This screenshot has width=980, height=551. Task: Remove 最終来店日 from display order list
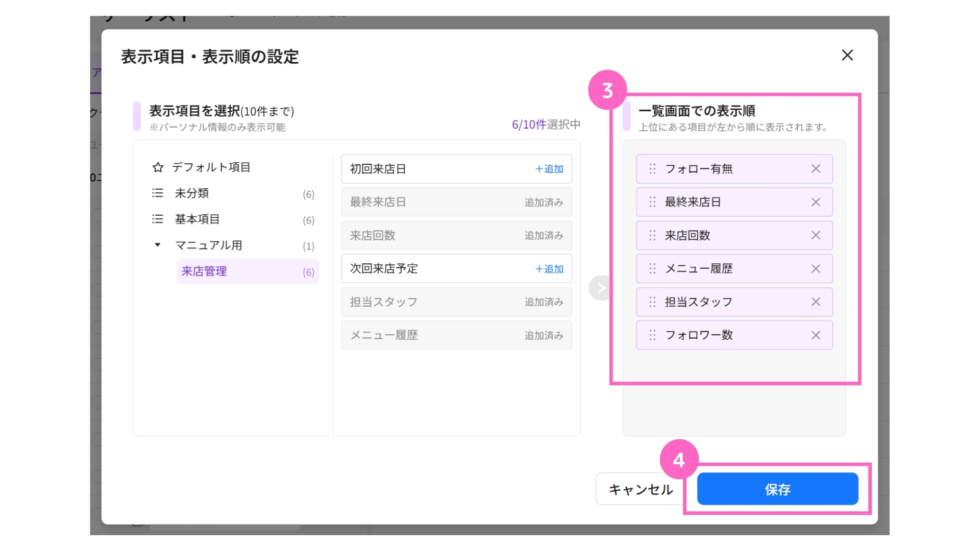(816, 202)
